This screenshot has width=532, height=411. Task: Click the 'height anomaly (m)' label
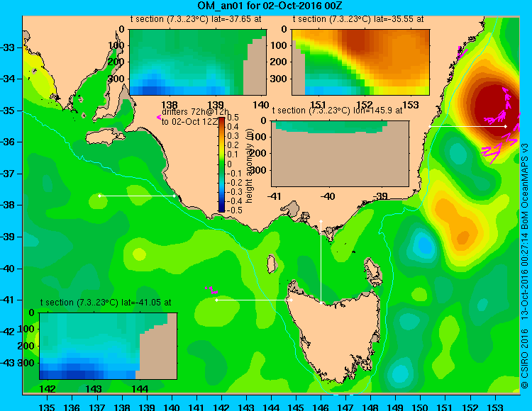point(249,165)
